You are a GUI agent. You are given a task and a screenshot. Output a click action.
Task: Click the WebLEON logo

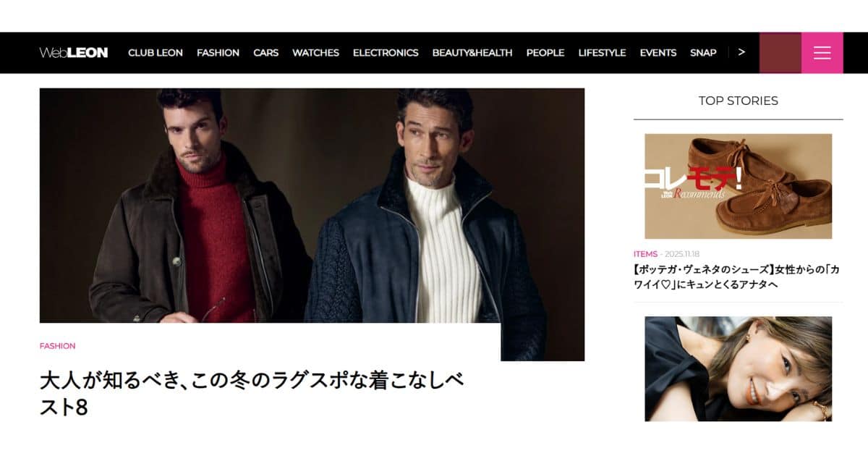click(74, 53)
